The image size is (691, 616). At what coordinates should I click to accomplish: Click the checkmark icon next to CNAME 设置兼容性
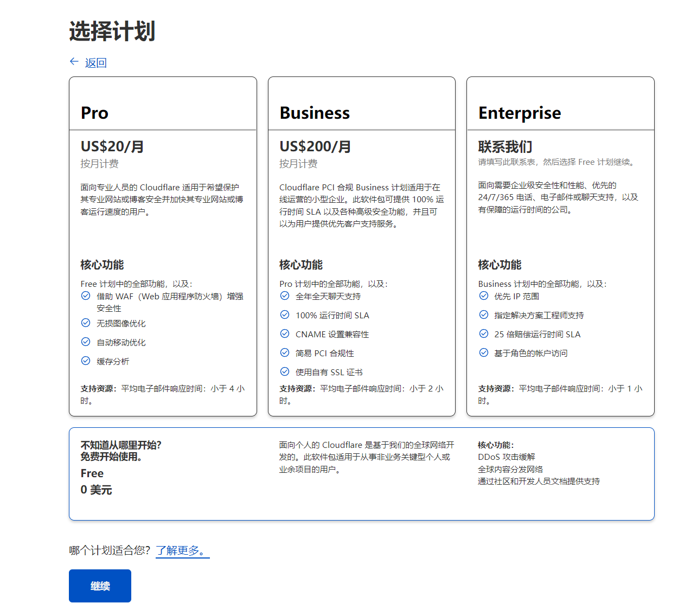285,333
